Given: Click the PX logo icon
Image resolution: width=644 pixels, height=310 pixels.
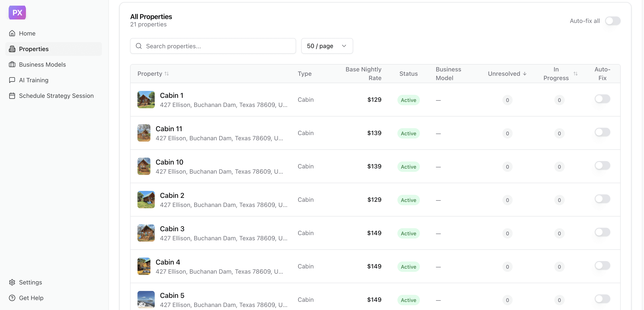Looking at the screenshot, I should tap(17, 13).
